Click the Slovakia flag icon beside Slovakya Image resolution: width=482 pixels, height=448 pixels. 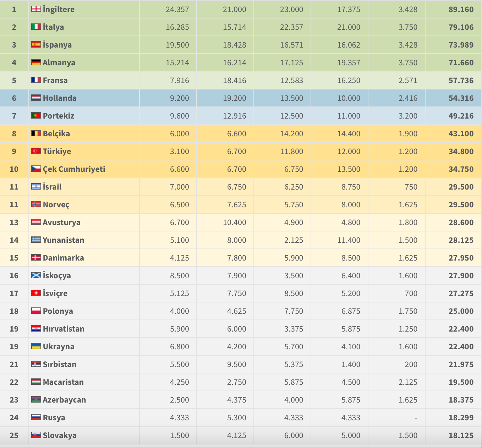pos(36,435)
